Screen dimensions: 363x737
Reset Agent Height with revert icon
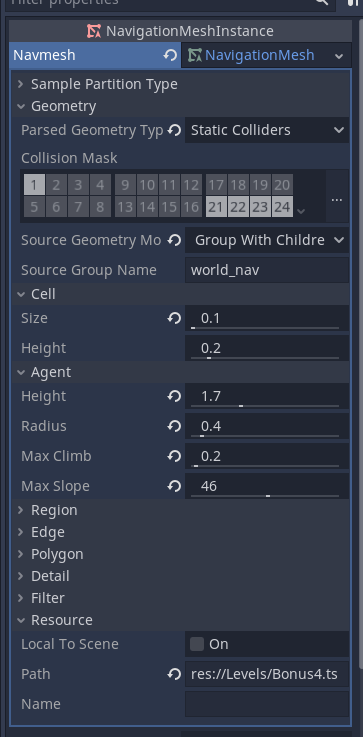174,396
